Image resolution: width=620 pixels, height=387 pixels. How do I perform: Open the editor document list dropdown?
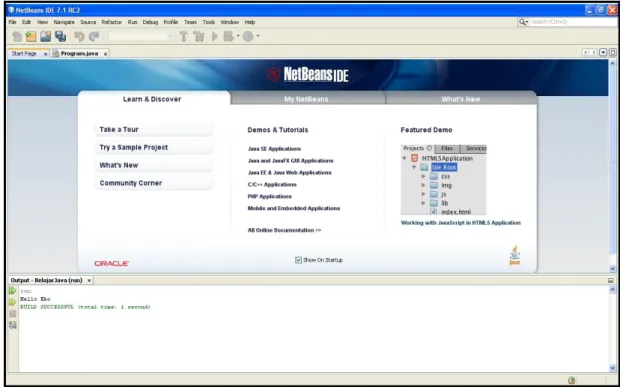pyautogui.click(x=603, y=53)
